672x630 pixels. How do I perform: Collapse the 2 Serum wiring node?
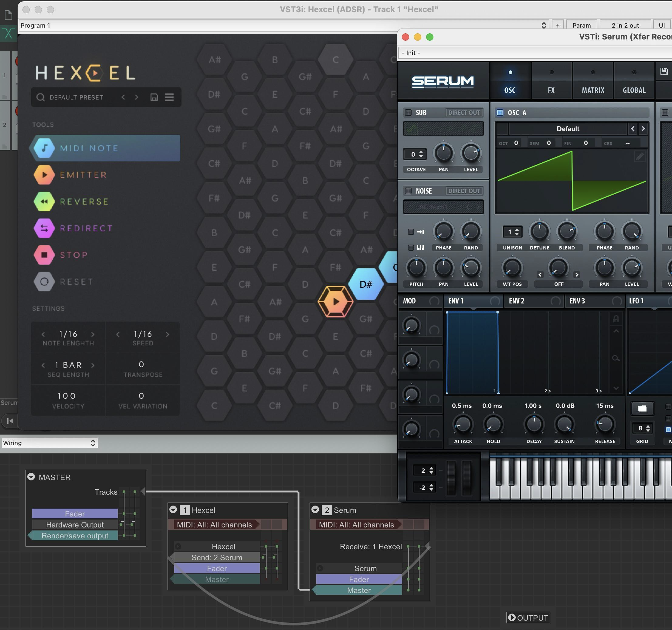click(315, 510)
